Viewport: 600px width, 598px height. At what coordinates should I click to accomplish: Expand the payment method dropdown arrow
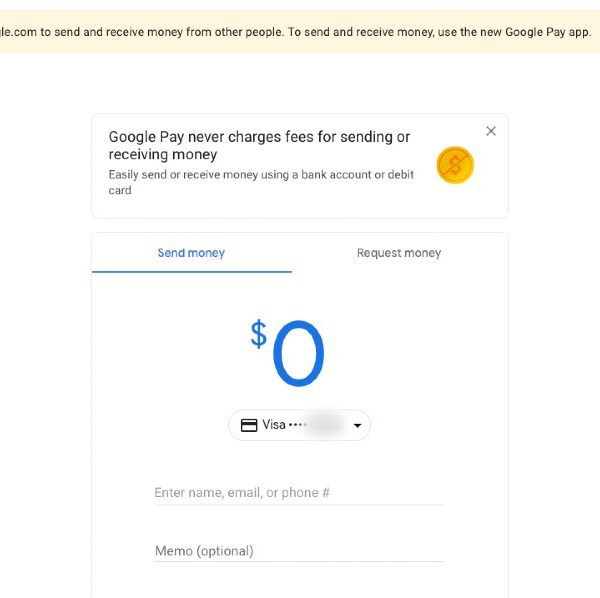tap(357, 426)
